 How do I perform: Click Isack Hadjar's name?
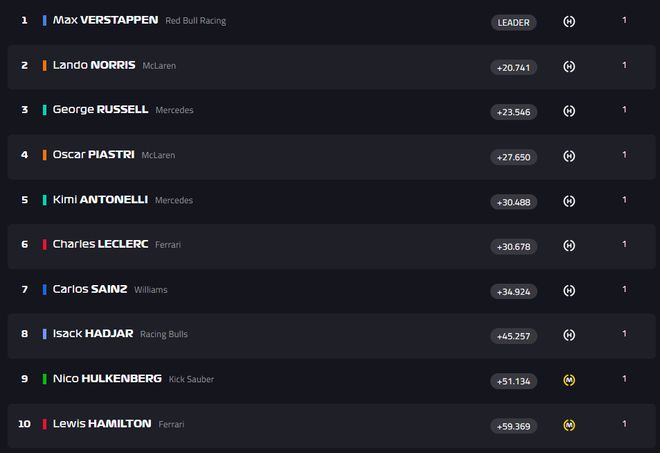point(93,334)
